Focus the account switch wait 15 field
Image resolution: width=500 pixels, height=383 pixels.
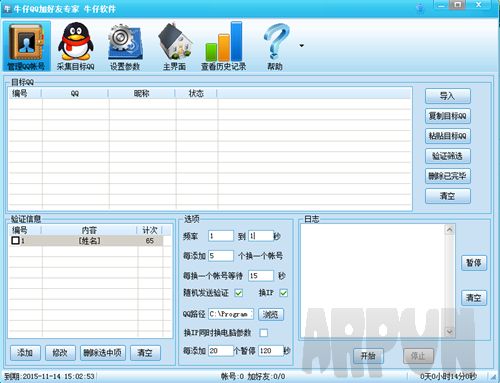(x=261, y=276)
